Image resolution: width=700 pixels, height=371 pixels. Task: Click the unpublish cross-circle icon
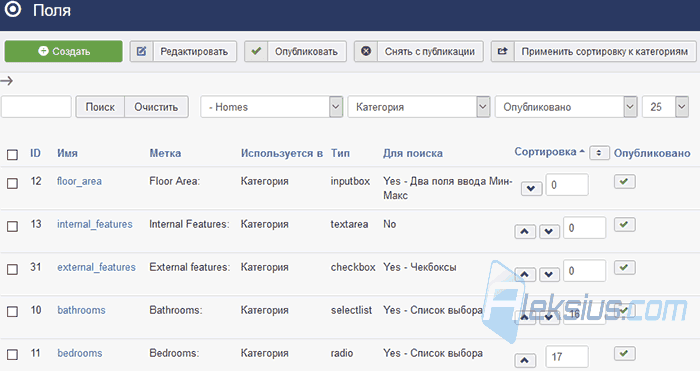366,51
